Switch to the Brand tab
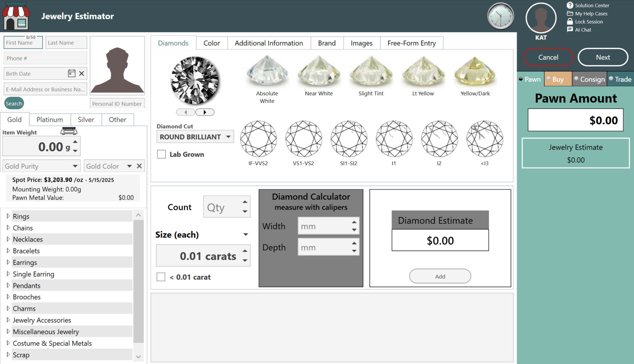 point(327,43)
